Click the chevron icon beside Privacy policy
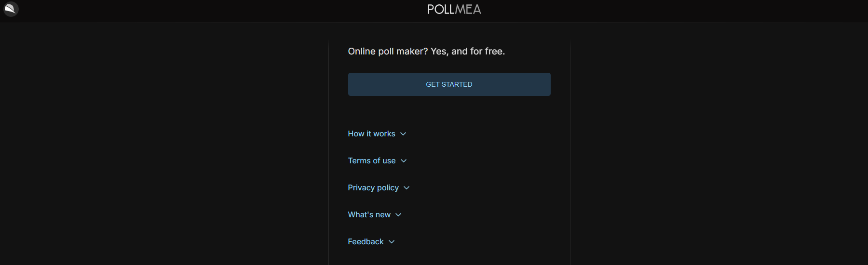The height and width of the screenshot is (265, 868). click(x=407, y=188)
